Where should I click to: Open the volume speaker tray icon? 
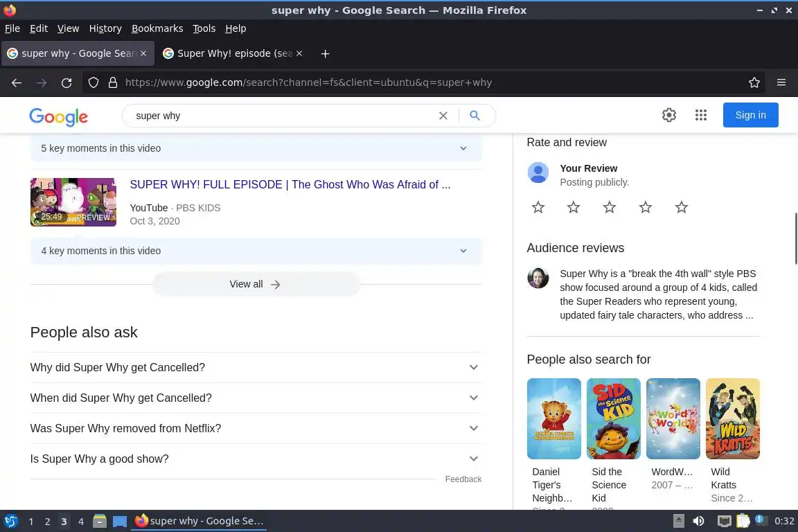click(698, 521)
